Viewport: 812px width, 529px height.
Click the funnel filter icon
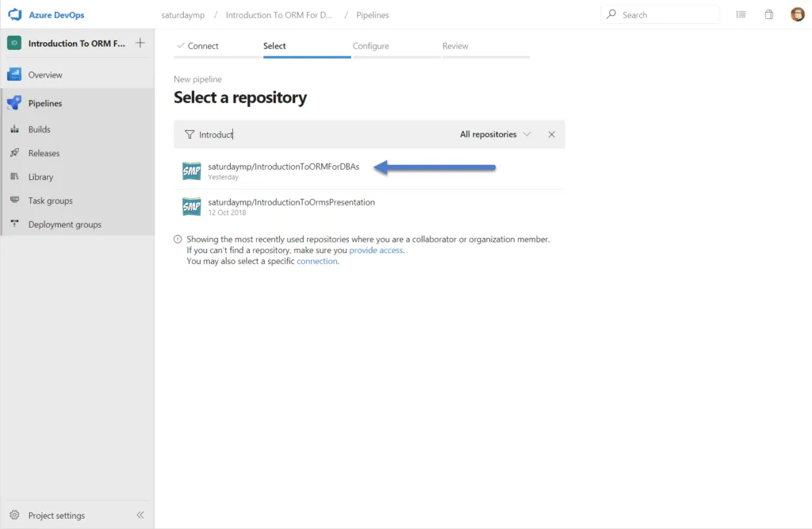coord(190,135)
